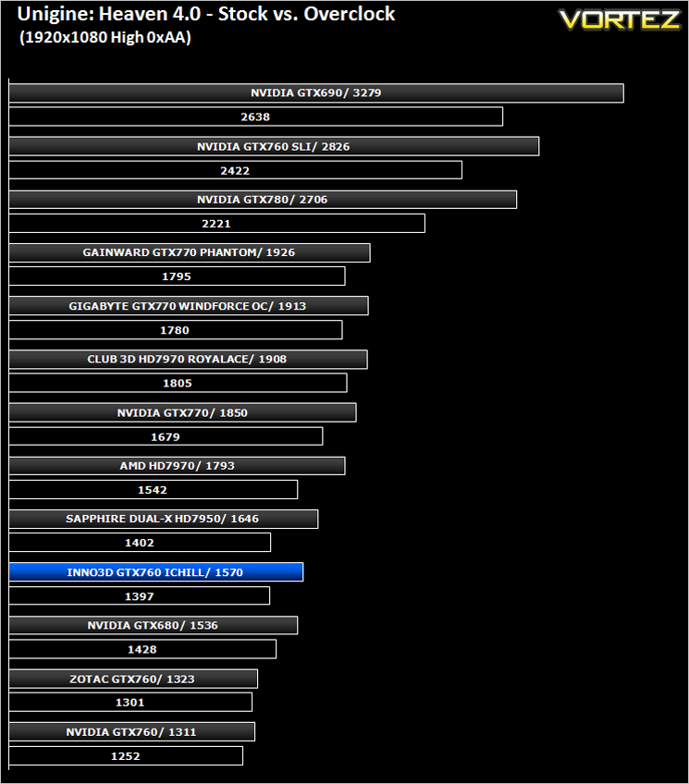Select the 'GIGABYTE GTX770 WINDFORCE OC/ 1913' bar

(189, 306)
